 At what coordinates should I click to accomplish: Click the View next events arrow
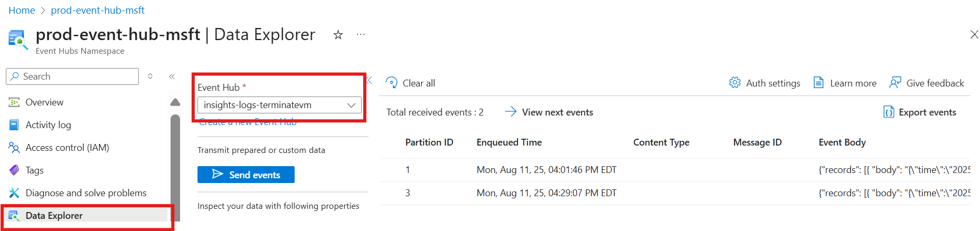tap(510, 112)
